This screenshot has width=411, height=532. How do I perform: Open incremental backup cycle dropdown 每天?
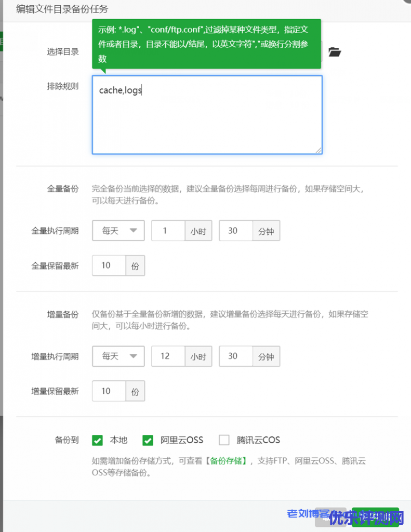(x=118, y=356)
